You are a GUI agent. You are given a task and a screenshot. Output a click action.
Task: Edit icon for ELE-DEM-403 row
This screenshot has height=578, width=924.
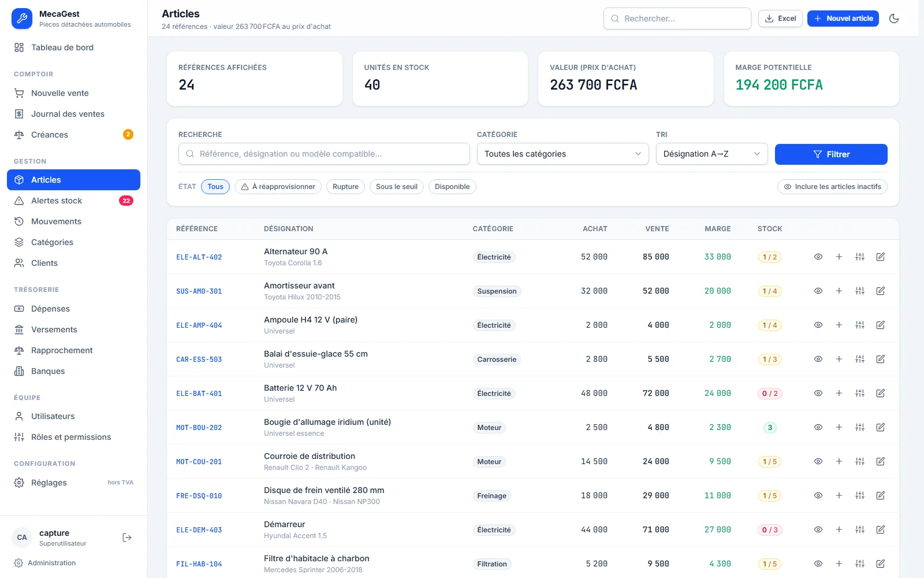pyautogui.click(x=881, y=529)
